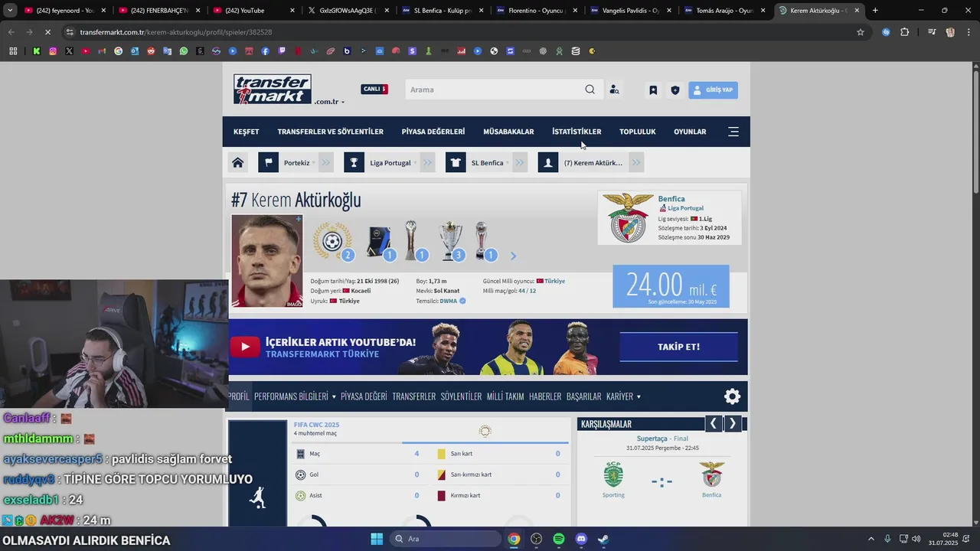The image size is (980, 551).
Task: Open the Liga Portugal link in club box
Action: tap(685, 208)
